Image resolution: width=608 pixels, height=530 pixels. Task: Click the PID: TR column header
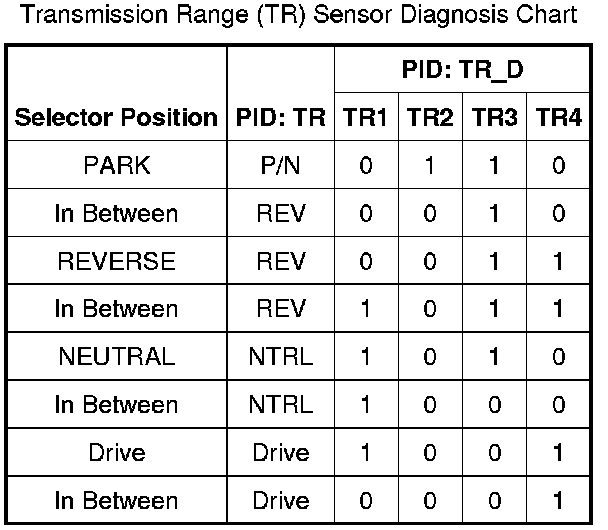(281, 117)
